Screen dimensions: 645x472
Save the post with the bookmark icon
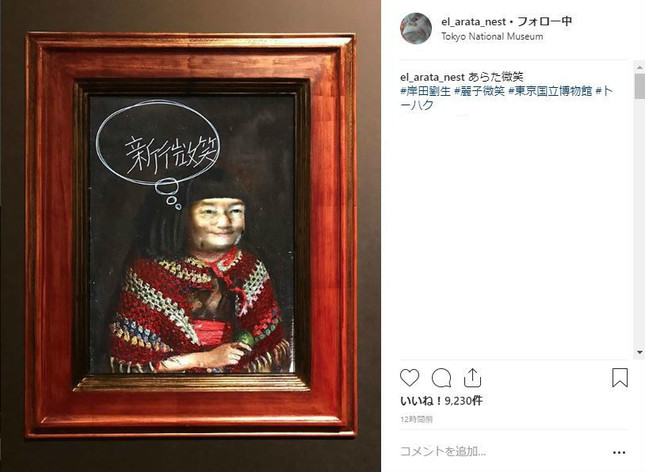click(619, 377)
